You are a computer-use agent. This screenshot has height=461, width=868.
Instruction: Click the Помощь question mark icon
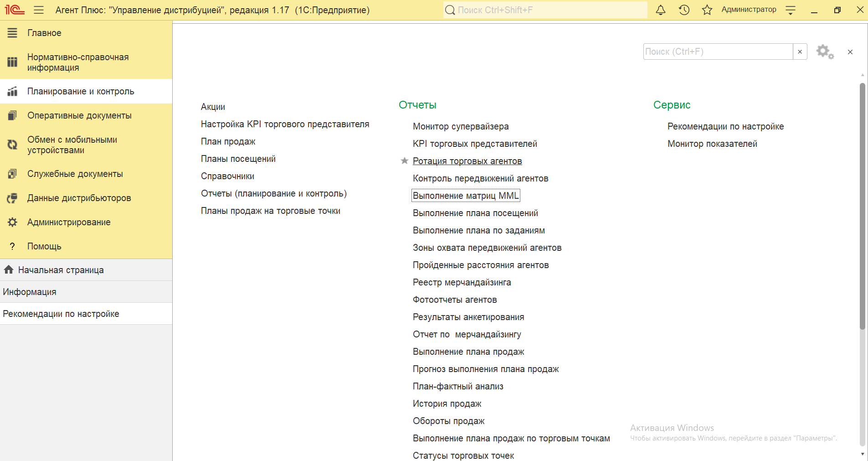12,246
